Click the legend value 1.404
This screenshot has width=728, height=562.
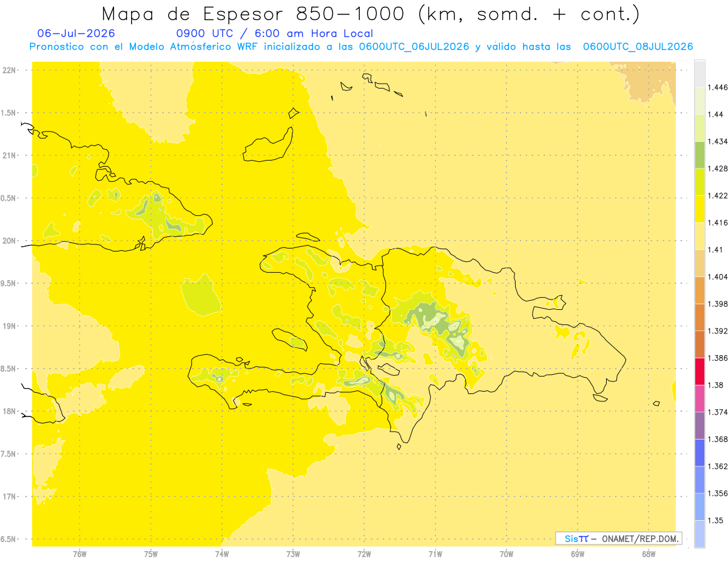click(718, 277)
